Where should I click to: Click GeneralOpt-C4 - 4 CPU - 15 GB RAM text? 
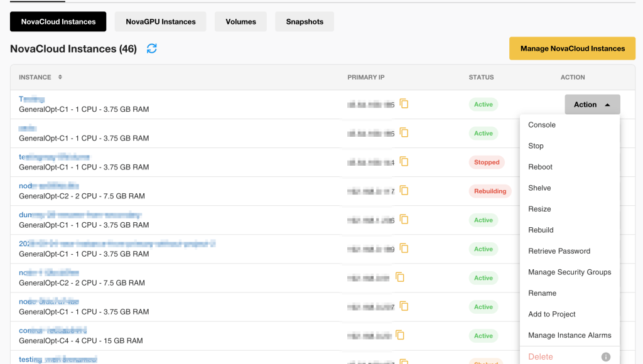[x=81, y=341]
